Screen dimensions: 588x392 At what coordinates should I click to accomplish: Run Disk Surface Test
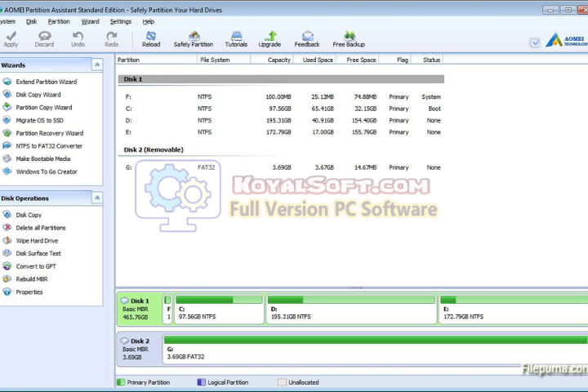click(38, 253)
